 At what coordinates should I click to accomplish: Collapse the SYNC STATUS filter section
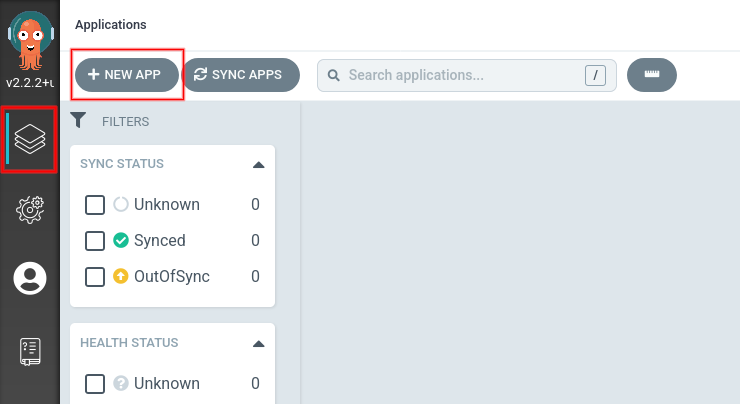(258, 165)
